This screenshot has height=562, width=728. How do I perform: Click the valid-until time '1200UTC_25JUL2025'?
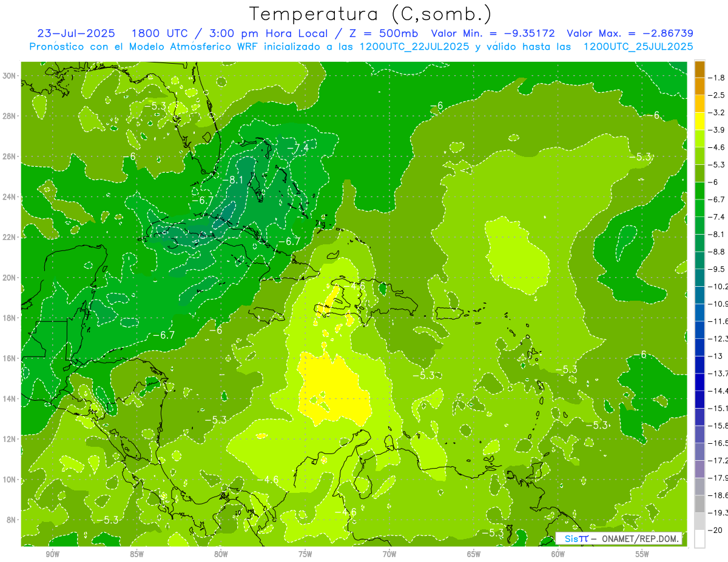pyautogui.click(x=638, y=46)
